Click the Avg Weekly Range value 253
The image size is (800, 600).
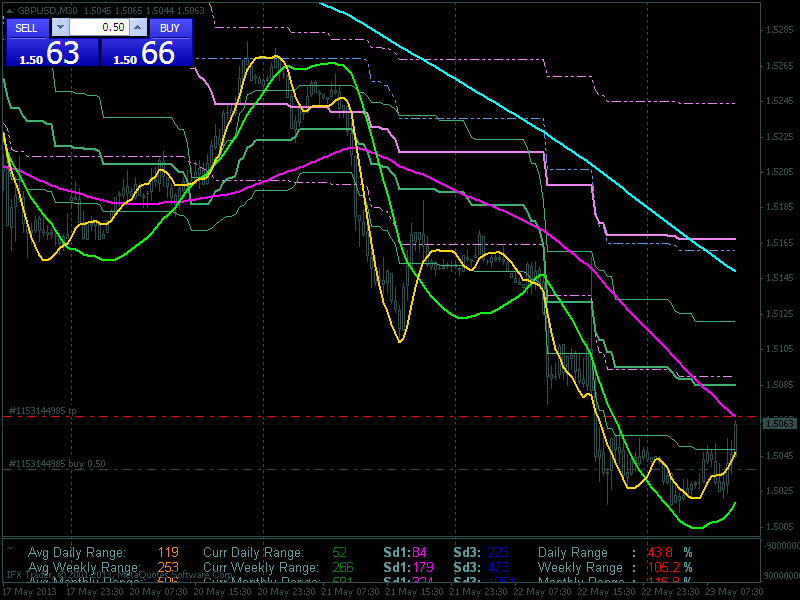pyautogui.click(x=168, y=567)
